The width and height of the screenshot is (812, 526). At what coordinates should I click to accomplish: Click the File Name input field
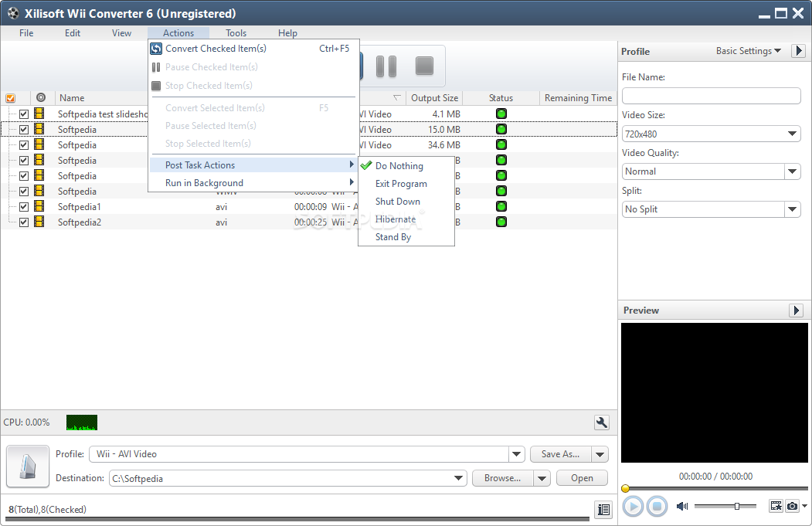pos(711,96)
